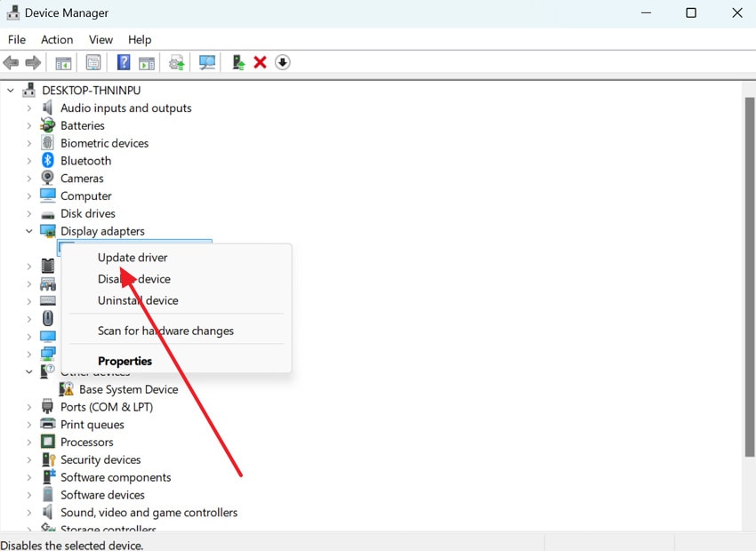This screenshot has height=551, width=756.
Task: Choose Update driver from the context menu
Action: coord(133,257)
